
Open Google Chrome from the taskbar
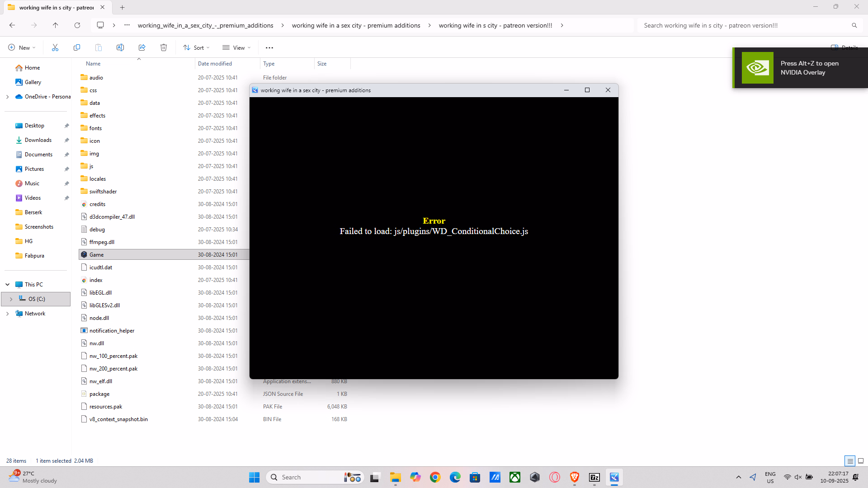pos(435,477)
